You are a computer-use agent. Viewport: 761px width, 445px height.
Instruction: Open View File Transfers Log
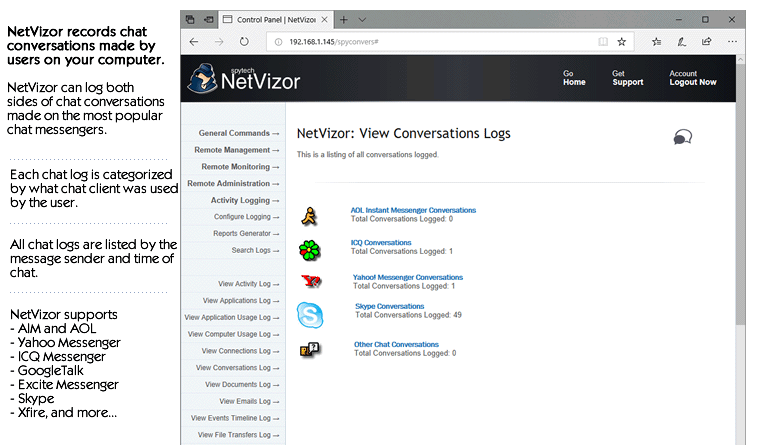pyautogui.click(x=238, y=434)
